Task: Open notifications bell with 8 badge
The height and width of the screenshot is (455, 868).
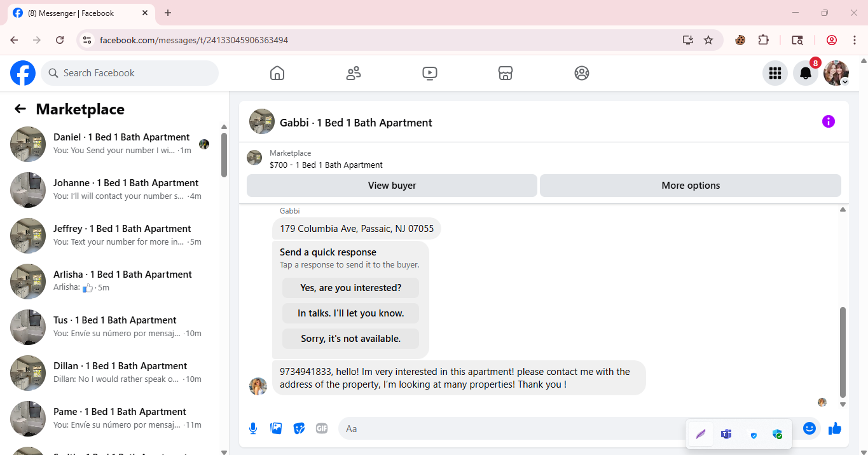Action: pyautogui.click(x=806, y=73)
